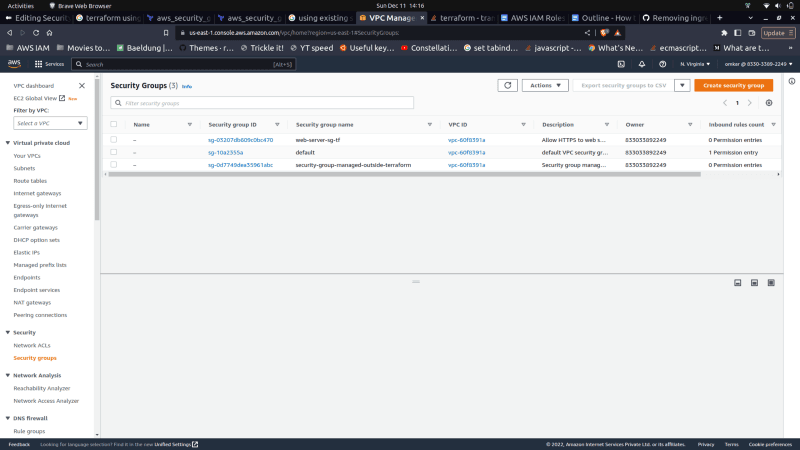Collapse the Security section
The width and height of the screenshot is (800, 450).
(8, 332)
